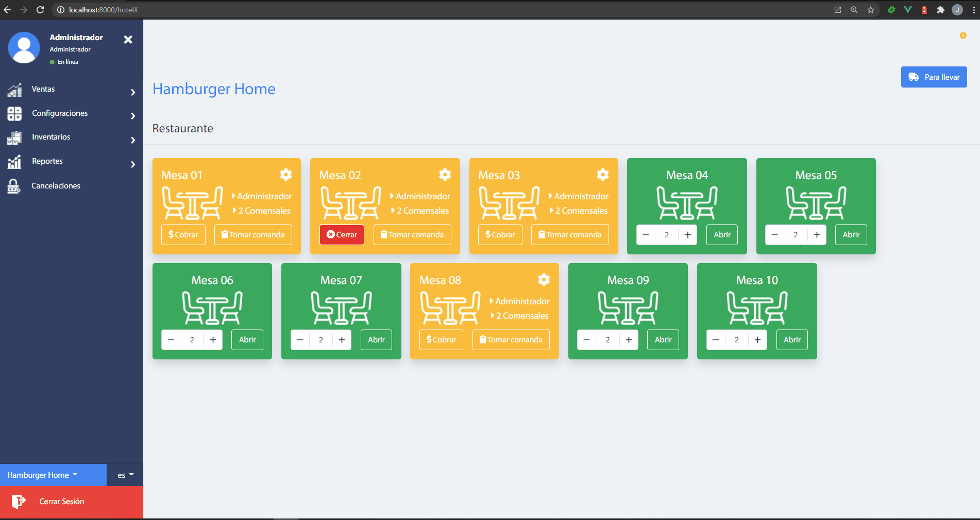Decrease diners on Mesa 06
Image resolution: width=980 pixels, height=520 pixels.
tap(171, 340)
